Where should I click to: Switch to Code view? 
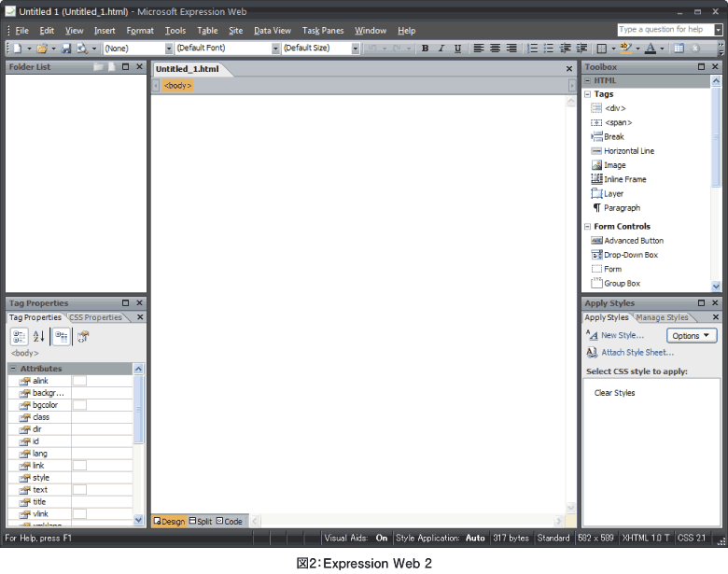pos(230,521)
